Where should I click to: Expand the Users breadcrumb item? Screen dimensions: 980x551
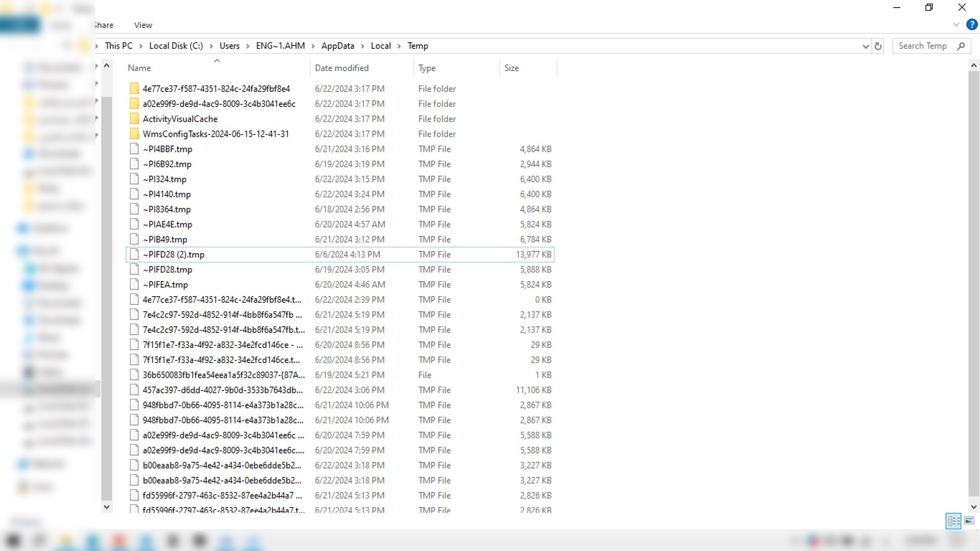click(x=248, y=46)
